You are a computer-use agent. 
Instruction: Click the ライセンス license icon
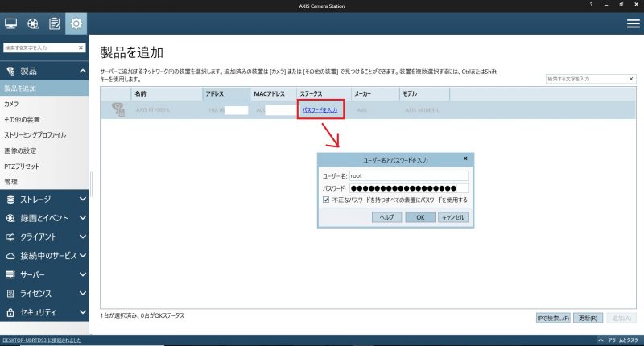[x=10, y=294]
